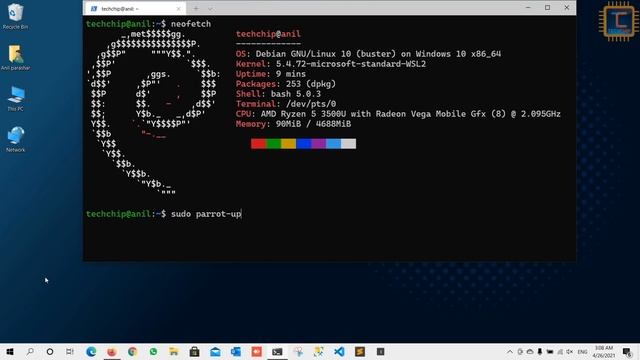
Task: Close the techchip@anil tab
Action: 178,9
